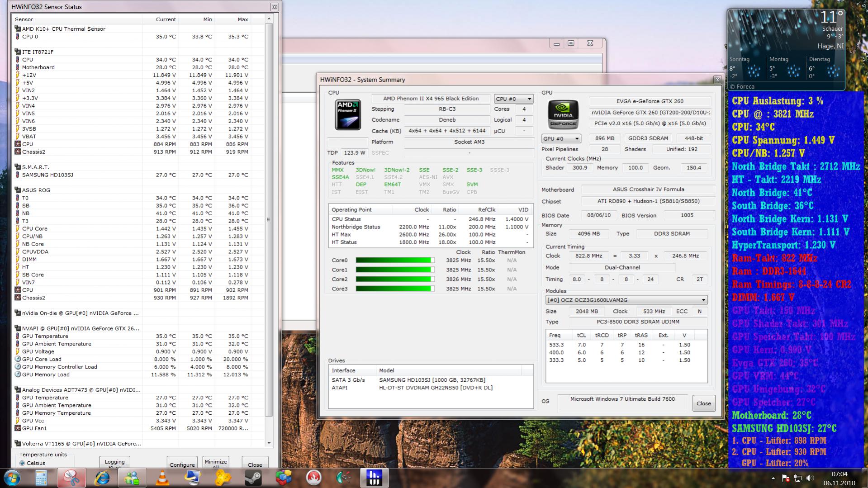
Task: Open Steam from the taskbar
Action: point(253,478)
